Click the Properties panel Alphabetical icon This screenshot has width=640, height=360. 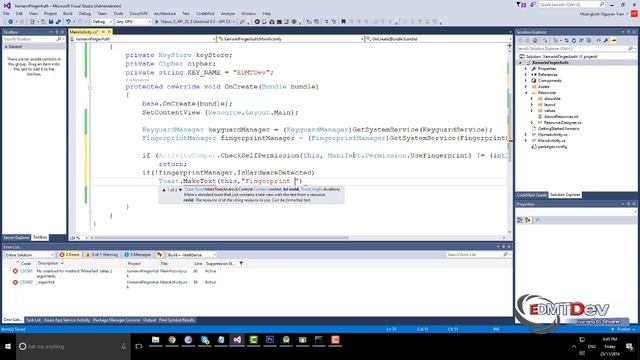point(528,220)
